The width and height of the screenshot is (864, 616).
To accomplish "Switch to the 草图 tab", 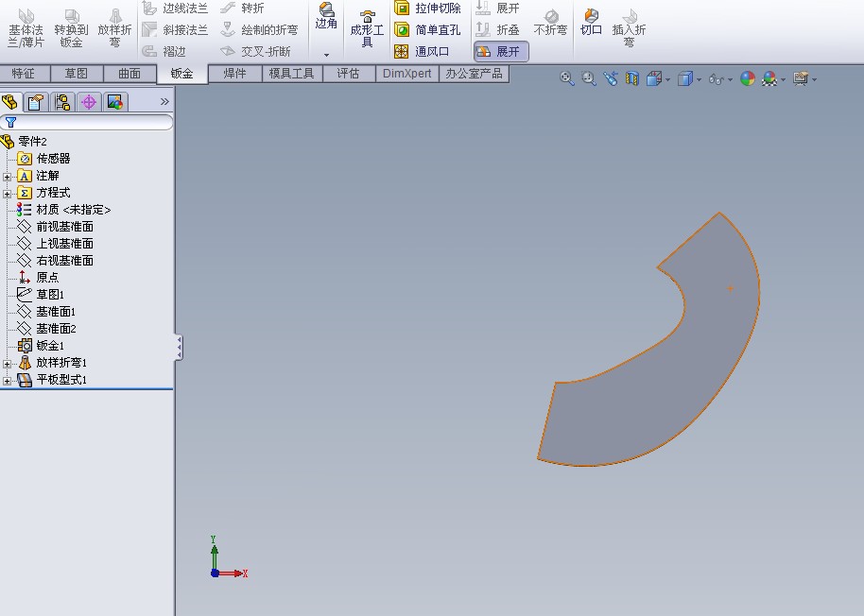I will (x=76, y=73).
